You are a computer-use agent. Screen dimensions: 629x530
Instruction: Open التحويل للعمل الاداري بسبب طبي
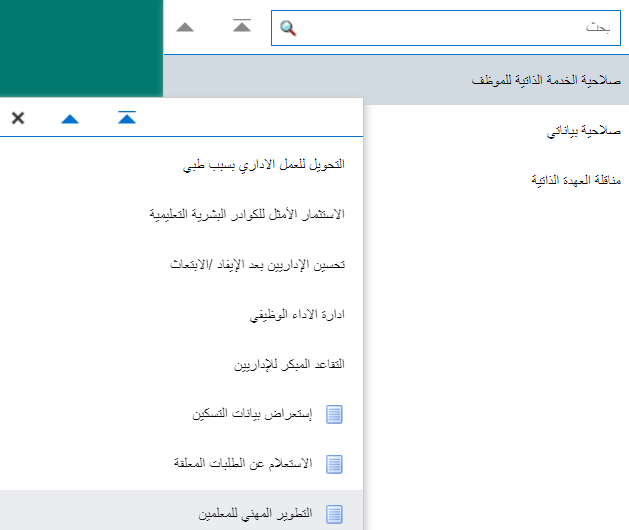tap(264, 164)
